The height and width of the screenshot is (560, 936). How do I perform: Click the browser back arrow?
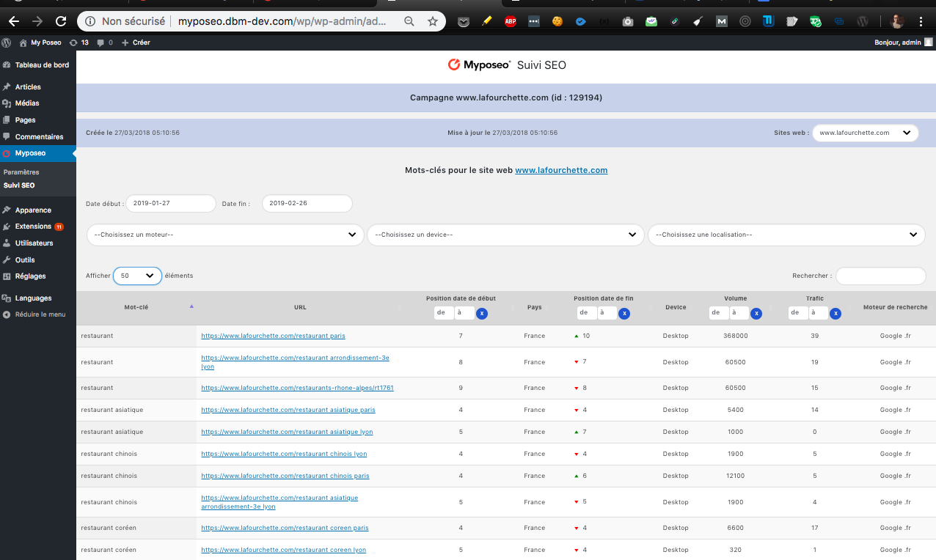[14, 21]
